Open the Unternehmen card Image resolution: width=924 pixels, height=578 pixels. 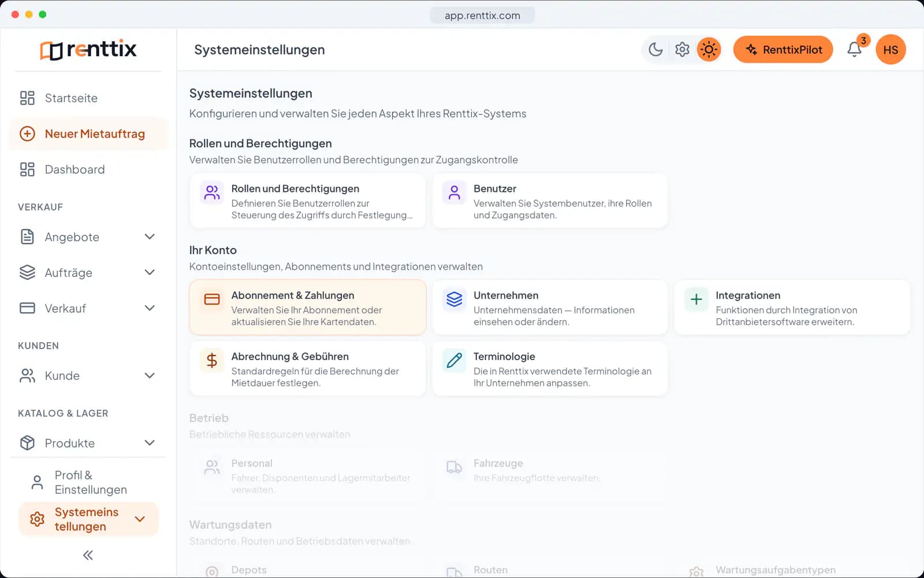coord(550,307)
